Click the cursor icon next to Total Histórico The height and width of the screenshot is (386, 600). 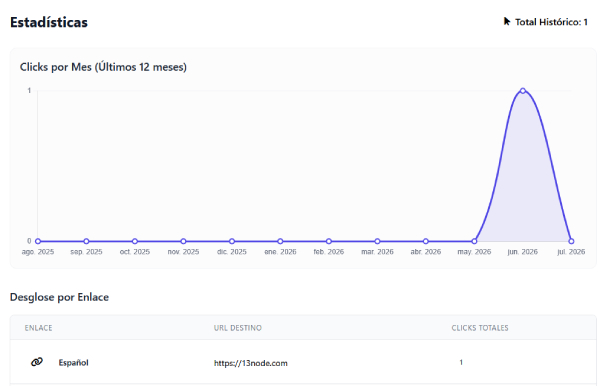pos(507,21)
